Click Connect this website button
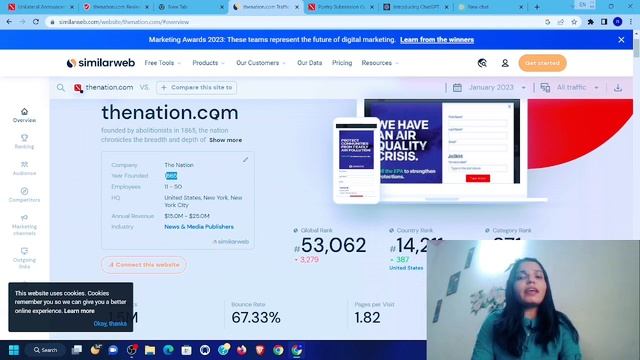The height and width of the screenshot is (360, 640). [x=144, y=264]
